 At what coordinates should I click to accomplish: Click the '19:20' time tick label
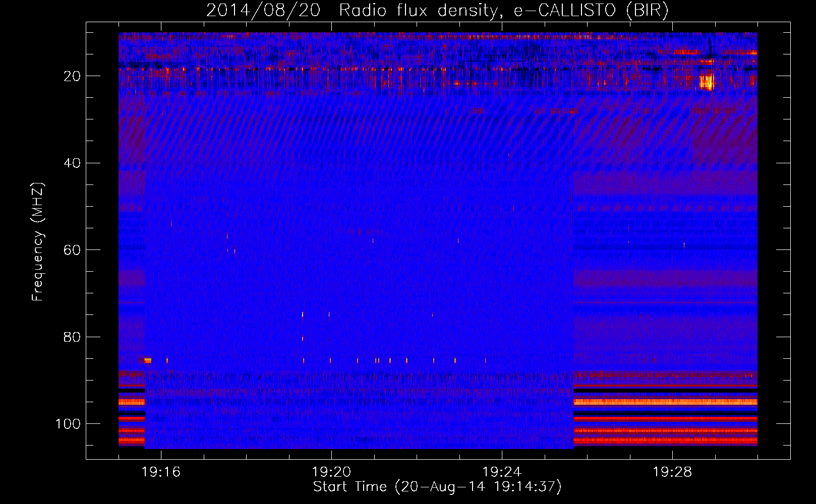click(331, 472)
